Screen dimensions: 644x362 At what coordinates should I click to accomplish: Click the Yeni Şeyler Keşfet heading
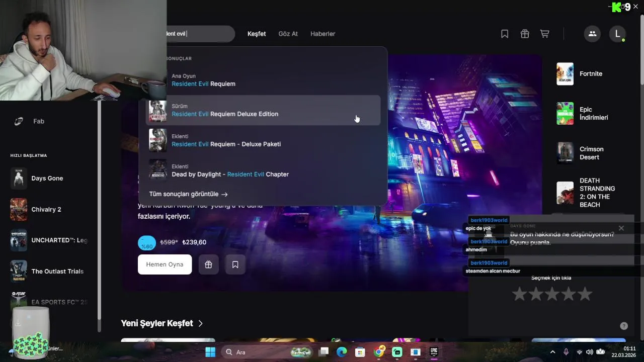(x=157, y=323)
